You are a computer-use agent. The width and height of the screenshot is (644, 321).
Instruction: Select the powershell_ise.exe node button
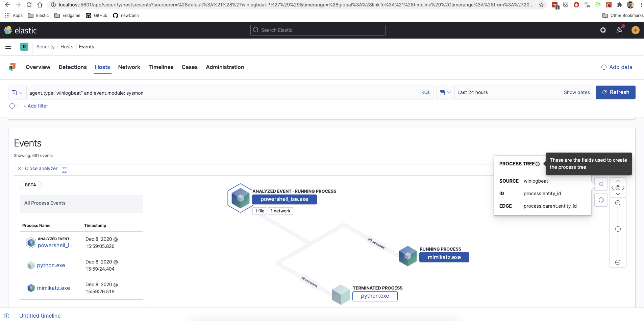pyautogui.click(x=284, y=199)
